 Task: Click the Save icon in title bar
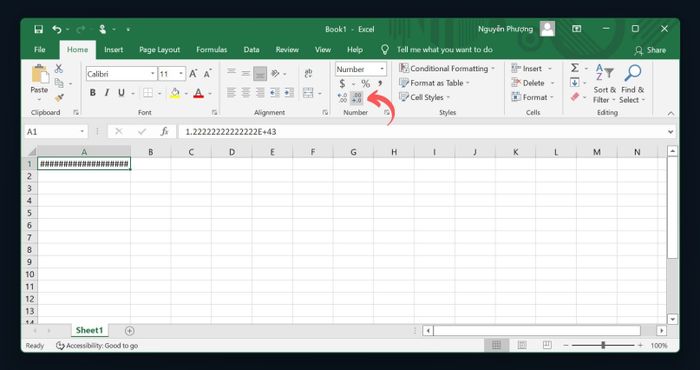(x=39, y=29)
